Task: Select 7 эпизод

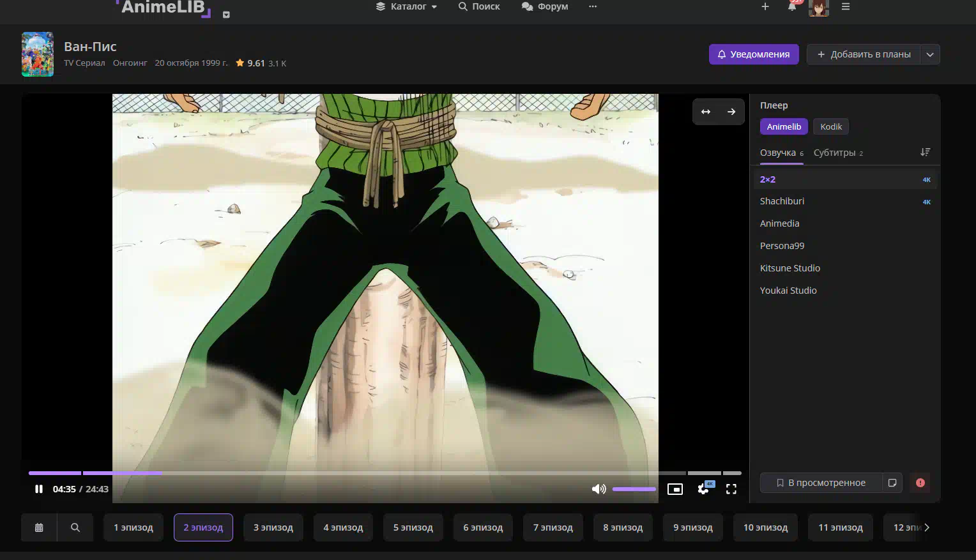Action: (x=553, y=527)
